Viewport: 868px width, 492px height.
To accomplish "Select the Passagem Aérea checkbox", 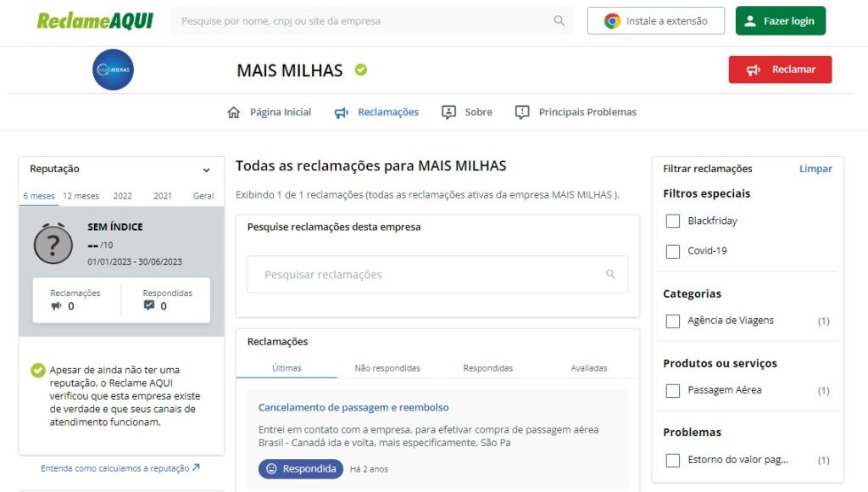I will [673, 390].
